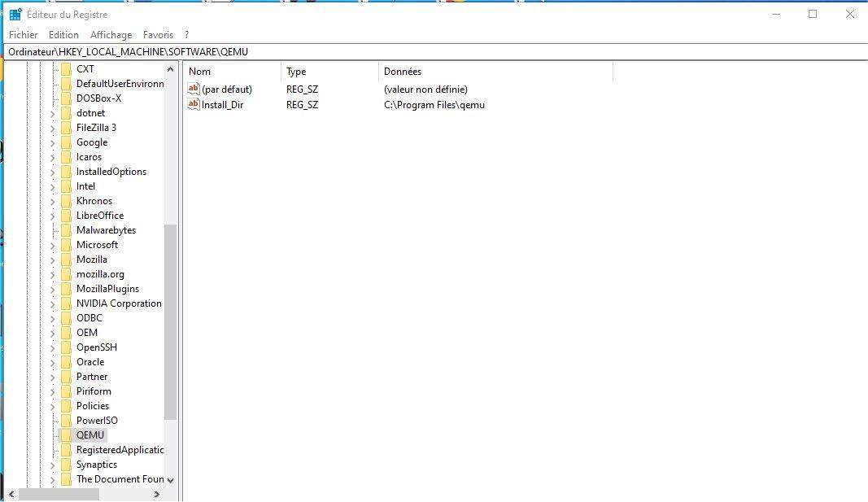Click the Malwarebytes folder icon

(x=66, y=230)
